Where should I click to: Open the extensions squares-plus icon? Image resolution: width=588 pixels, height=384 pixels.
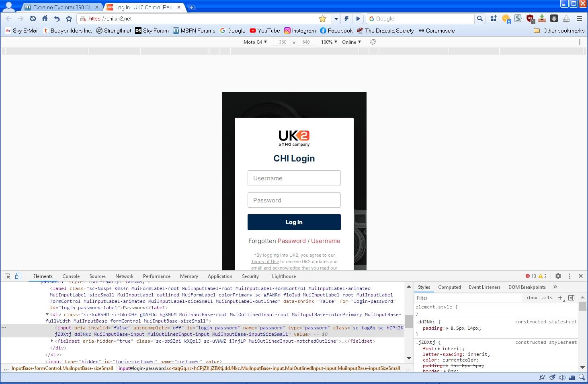coord(494,18)
